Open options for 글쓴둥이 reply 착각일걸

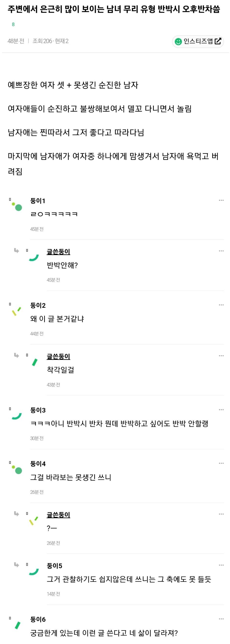[221, 356]
